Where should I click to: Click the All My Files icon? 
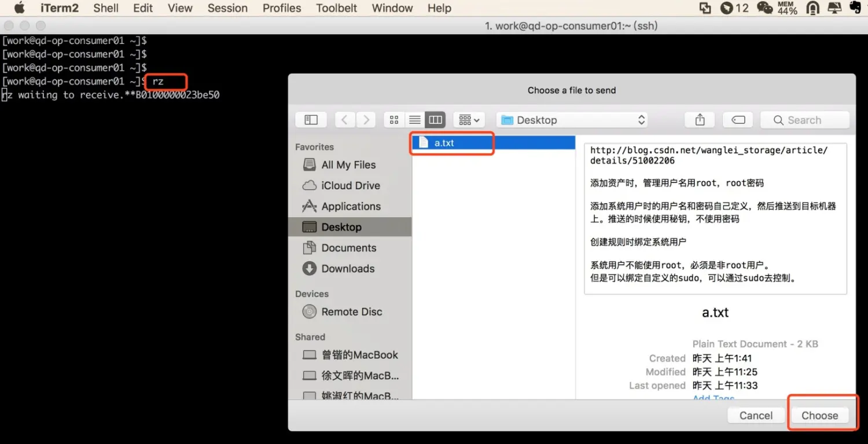[310, 165]
